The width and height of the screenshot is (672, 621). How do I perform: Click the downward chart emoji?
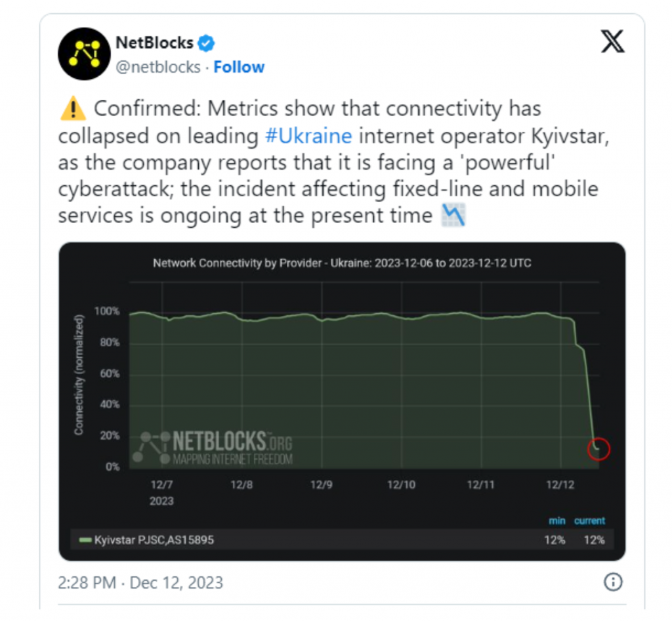pyautogui.click(x=453, y=215)
